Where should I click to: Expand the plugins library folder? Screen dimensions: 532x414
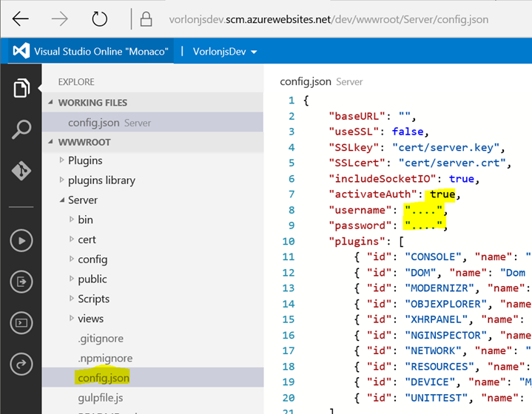[x=101, y=180]
